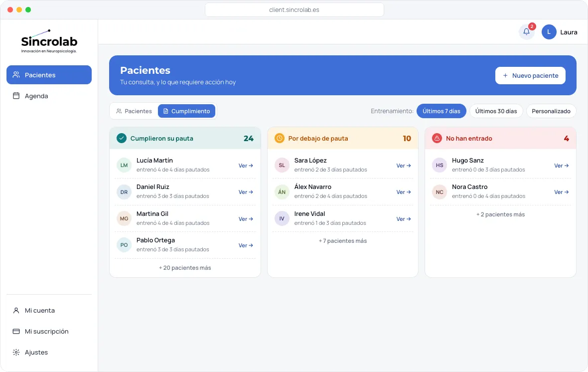This screenshot has height=372, width=588.
Task: Switch to the Cumplimiento tab
Action: [186, 111]
